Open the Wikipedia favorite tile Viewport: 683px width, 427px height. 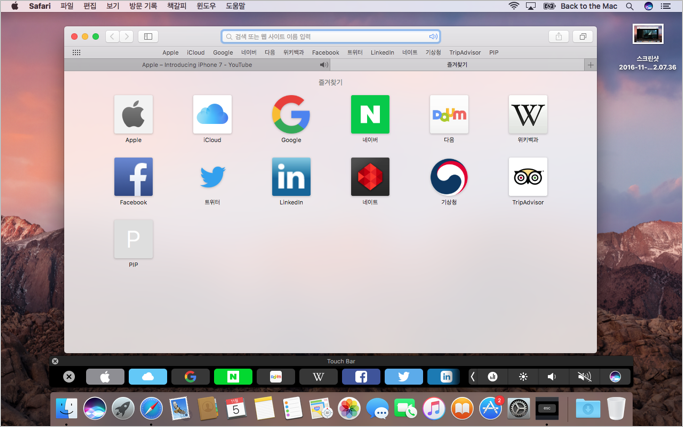pos(527,115)
